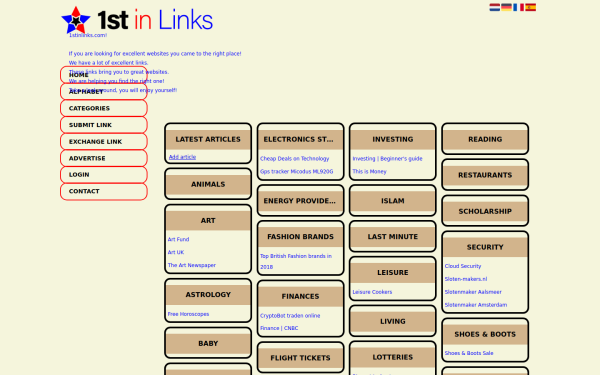Click the Add article link
The width and height of the screenshot is (600, 375).
point(183,157)
